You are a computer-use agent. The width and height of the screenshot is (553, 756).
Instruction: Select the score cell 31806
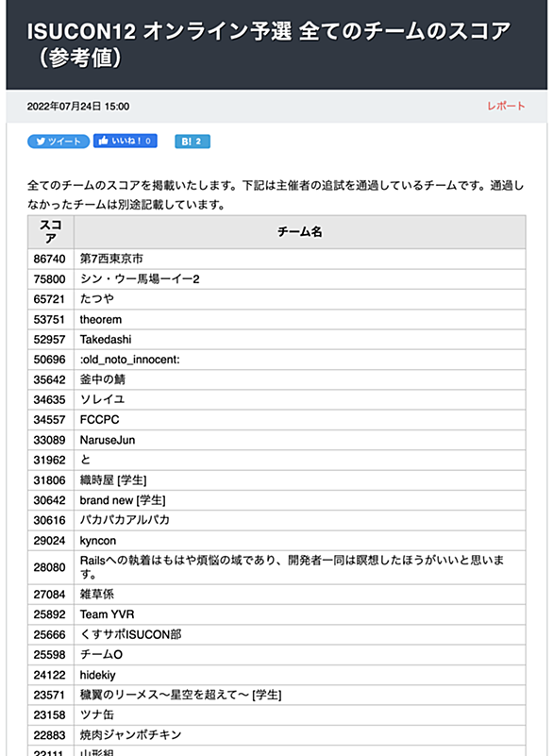click(51, 480)
